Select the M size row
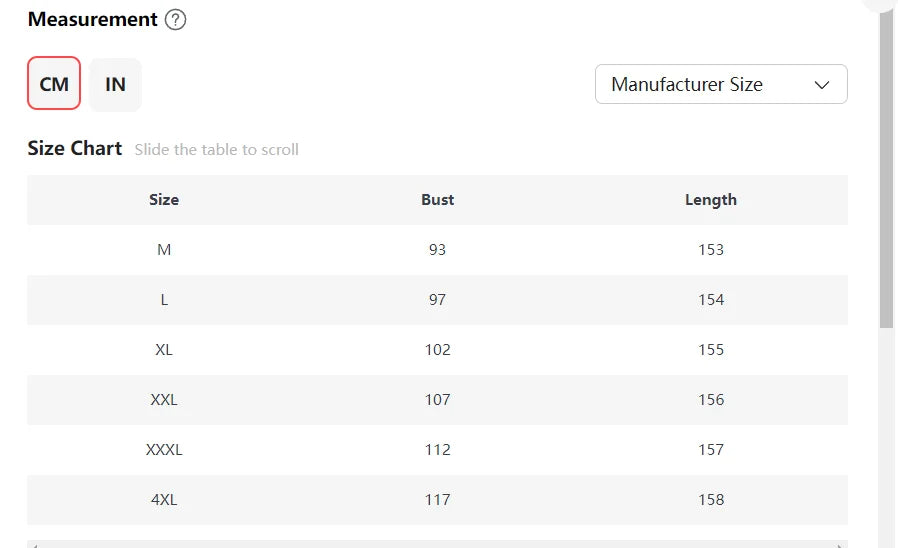898x548 pixels. [x=164, y=250]
